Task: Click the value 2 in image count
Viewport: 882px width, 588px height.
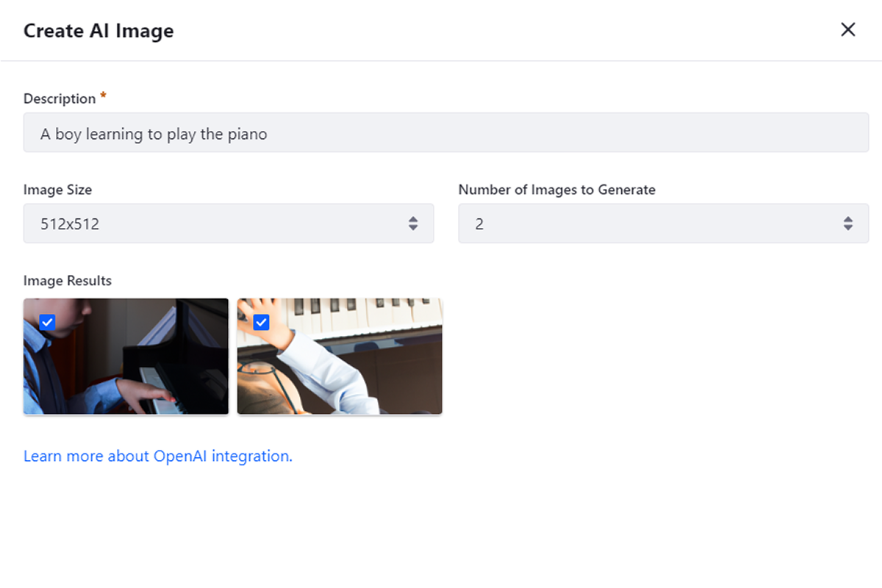Action: [479, 224]
